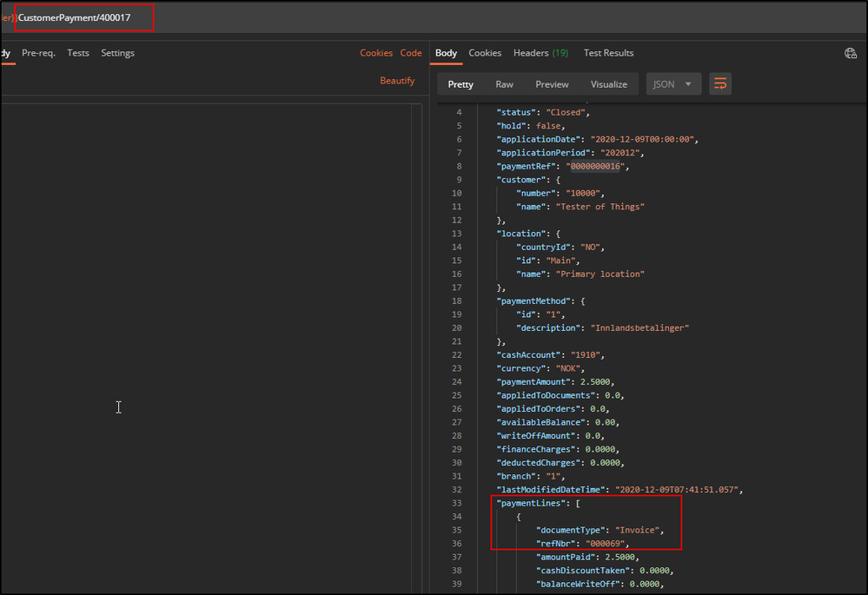
Task: Click the Code link
Action: [x=411, y=53]
